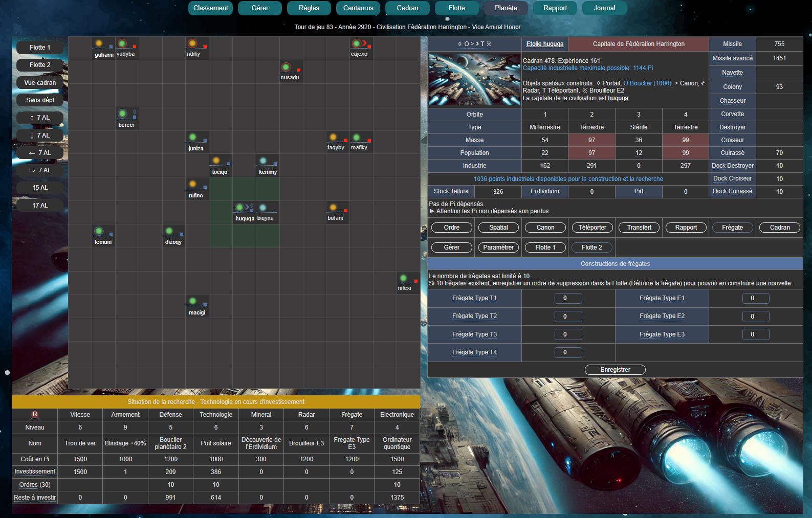This screenshot has height=518, width=812.
Task: Click the Rapport button in planet panel
Action: click(x=686, y=228)
